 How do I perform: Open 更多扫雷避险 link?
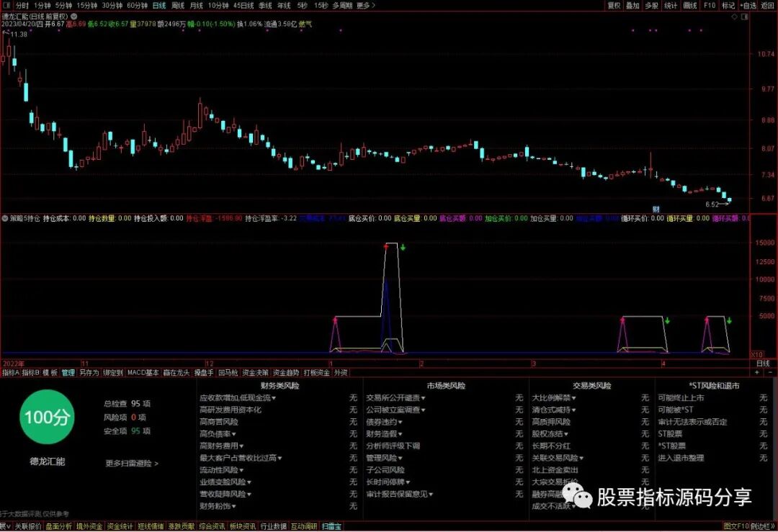132,464
